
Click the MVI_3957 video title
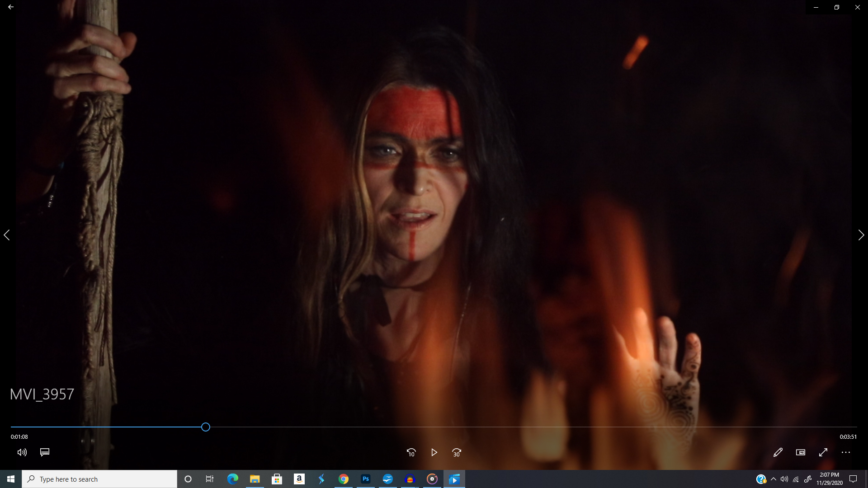pos(42,394)
